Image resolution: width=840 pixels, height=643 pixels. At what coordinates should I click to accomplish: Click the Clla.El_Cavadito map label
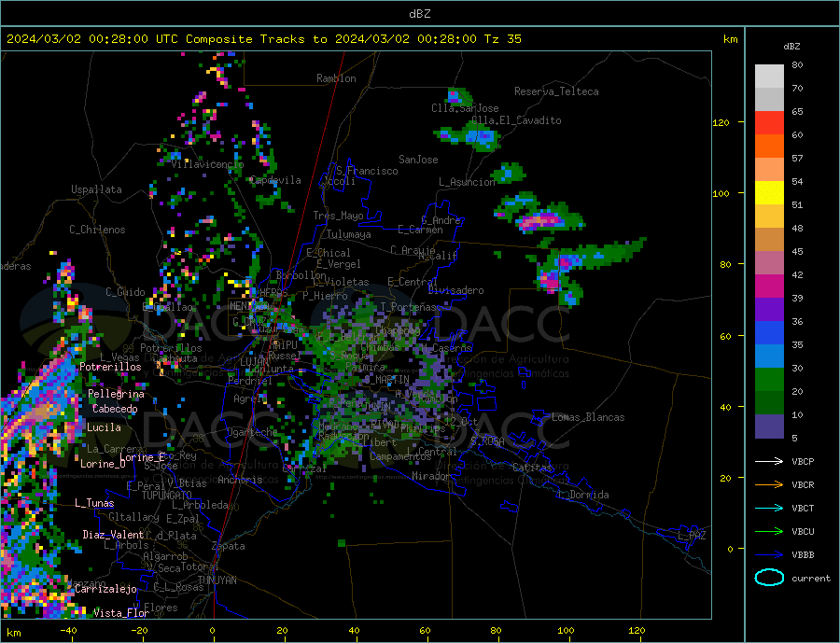(x=516, y=120)
